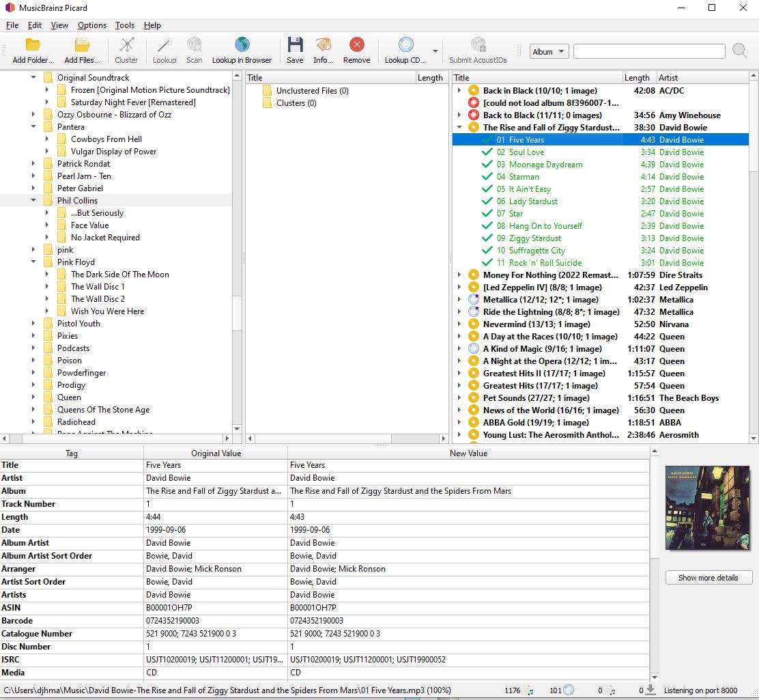This screenshot has height=700, width=759.
Task: Open the Album search type dropdown
Action: tap(549, 52)
